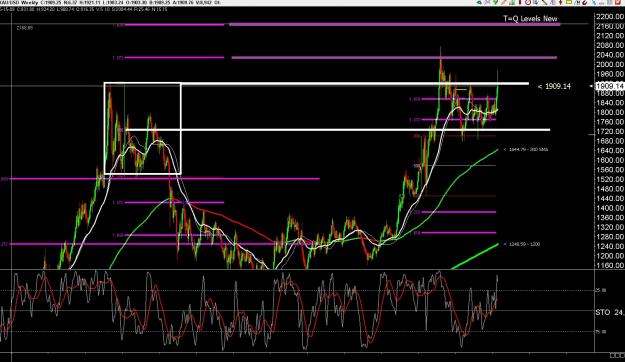Click the STO indicator value label
The width and height of the screenshot is (625, 362).
point(610,312)
